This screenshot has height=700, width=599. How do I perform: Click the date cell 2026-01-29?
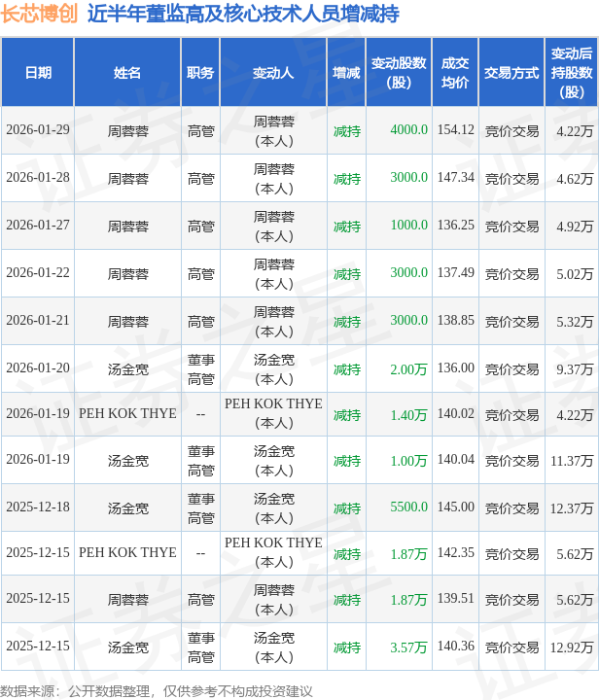38,130
